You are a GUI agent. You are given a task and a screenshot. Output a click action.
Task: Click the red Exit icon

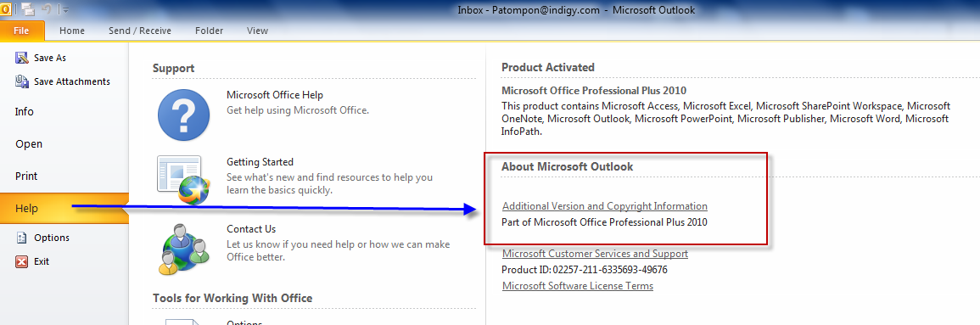point(22,261)
